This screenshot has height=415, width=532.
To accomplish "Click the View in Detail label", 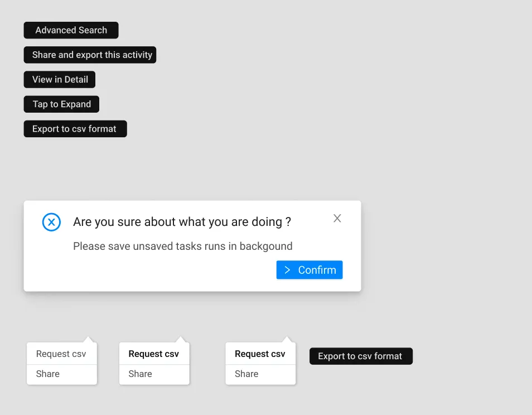I will click(x=59, y=79).
